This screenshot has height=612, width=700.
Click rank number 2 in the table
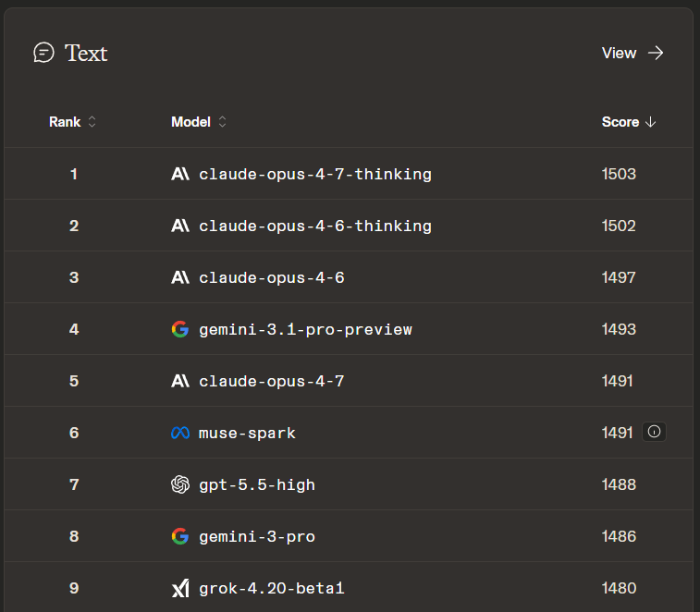[x=74, y=226]
